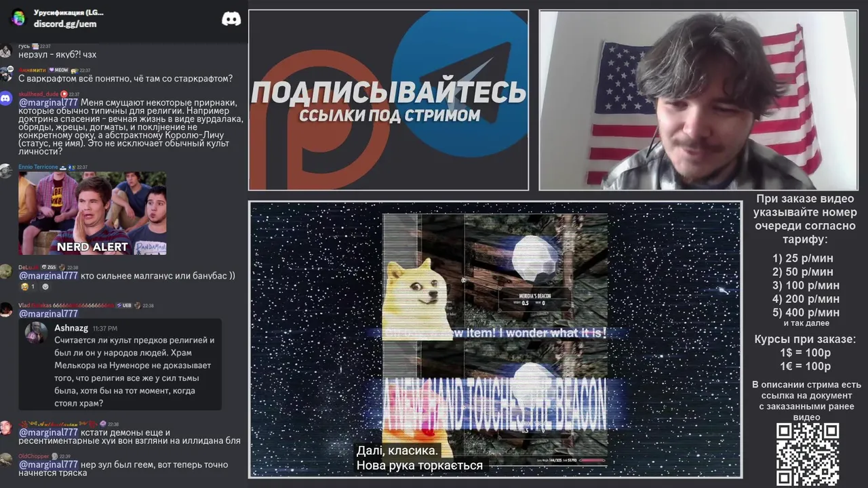Screen dimensions: 868x488
Task: Click tariff '4) 200 р/мин'
Action: [x=806, y=299]
